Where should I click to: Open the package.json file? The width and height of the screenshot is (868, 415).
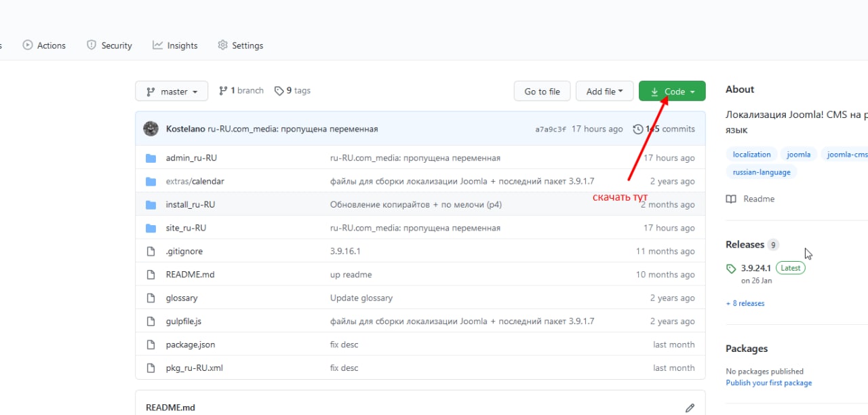(x=191, y=345)
